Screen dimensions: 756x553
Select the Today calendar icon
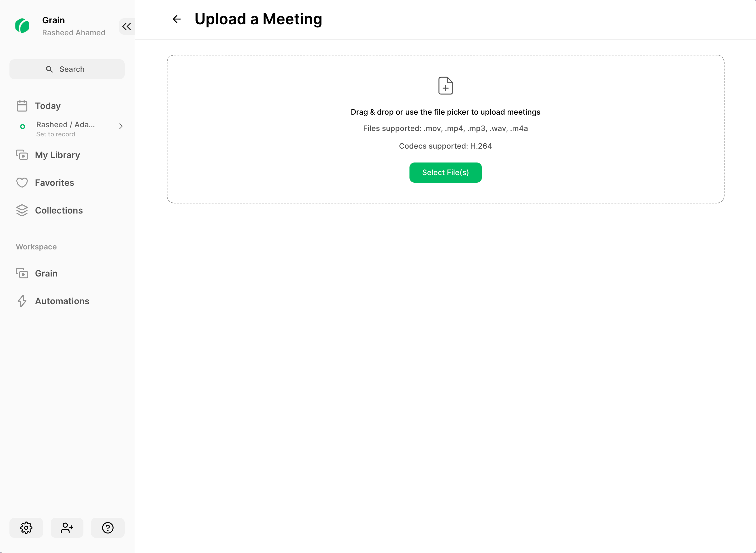[22, 105]
